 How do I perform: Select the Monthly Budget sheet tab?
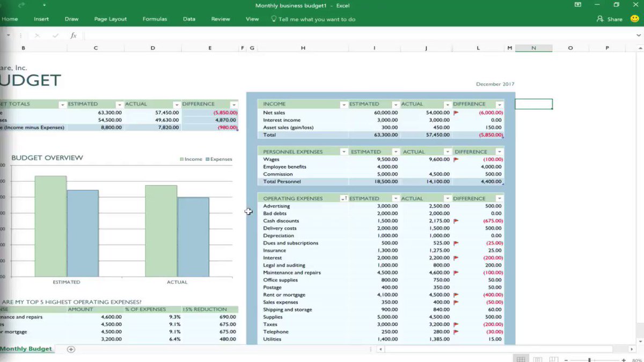coord(26,349)
